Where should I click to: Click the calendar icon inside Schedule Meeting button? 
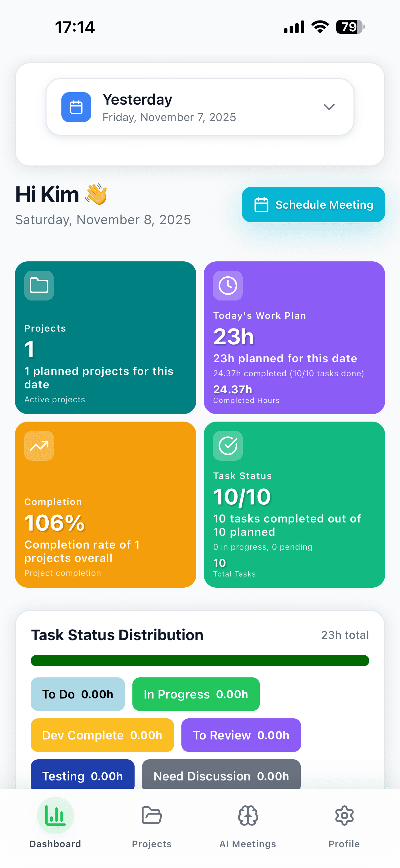(261, 204)
